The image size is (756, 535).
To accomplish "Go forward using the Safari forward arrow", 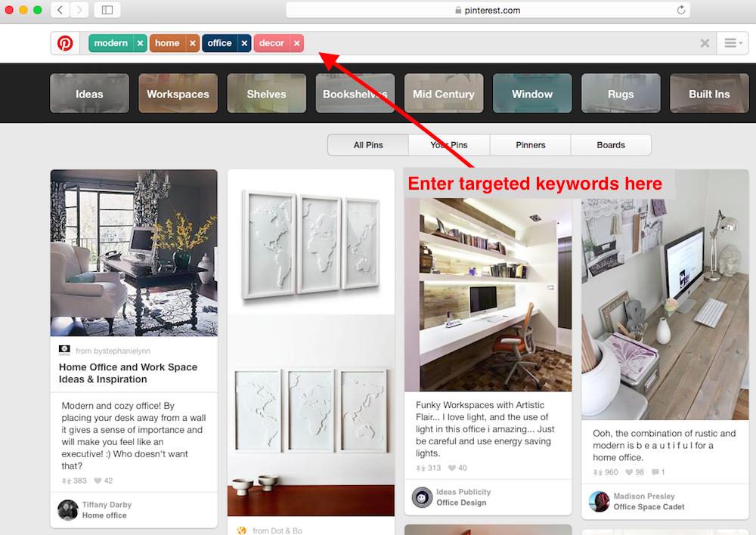I will 79,10.
